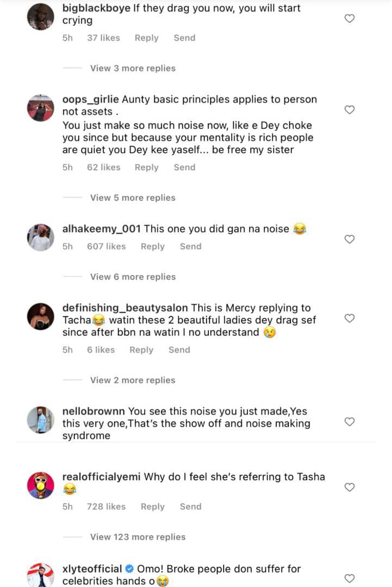The image size is (392, 587).
Task: Open alhakeemy_001's profile avatar
Action: pos(41,238)
